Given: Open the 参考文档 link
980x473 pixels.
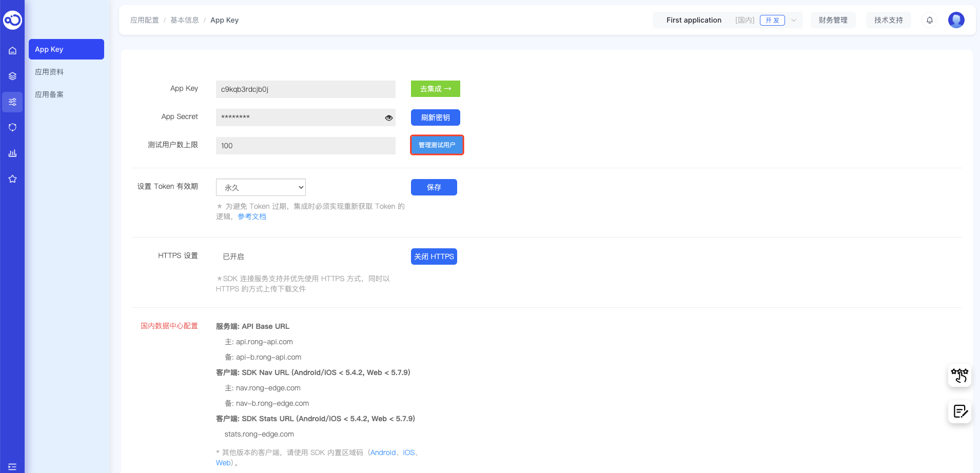Looking at the screenshot, I should tap(251, 216).
